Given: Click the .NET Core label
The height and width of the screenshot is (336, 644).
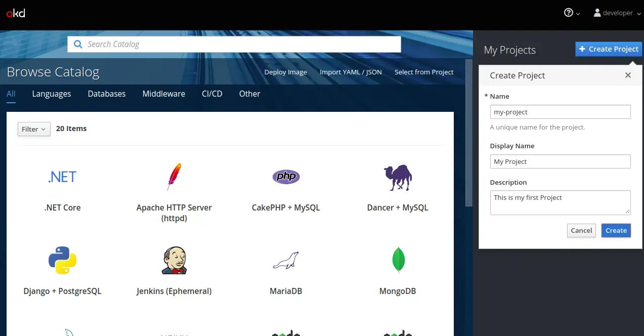Looking at the screenshot, I should pyautogui.click(x=62, y=207).
